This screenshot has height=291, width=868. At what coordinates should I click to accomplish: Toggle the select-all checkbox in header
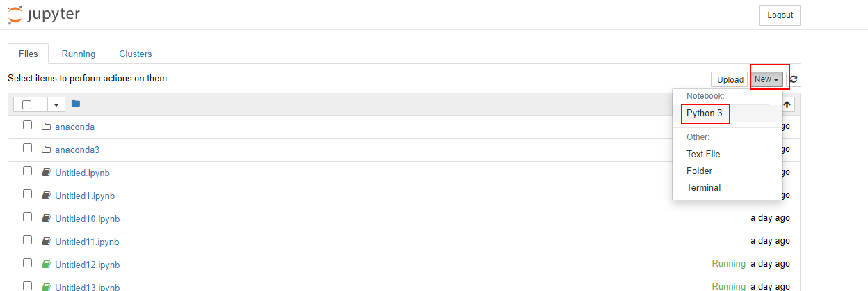[27, 104]
